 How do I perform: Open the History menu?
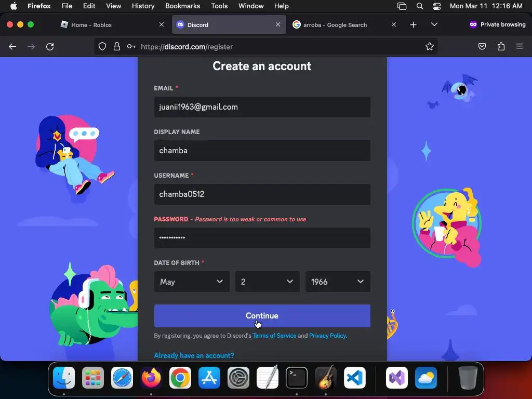[x=143, y=6]
